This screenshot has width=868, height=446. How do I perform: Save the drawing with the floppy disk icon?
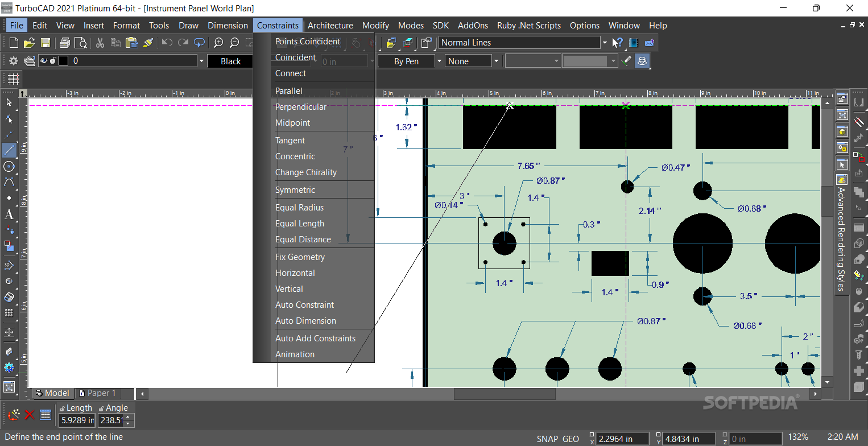pyautogui.click(x=45, y=43)
